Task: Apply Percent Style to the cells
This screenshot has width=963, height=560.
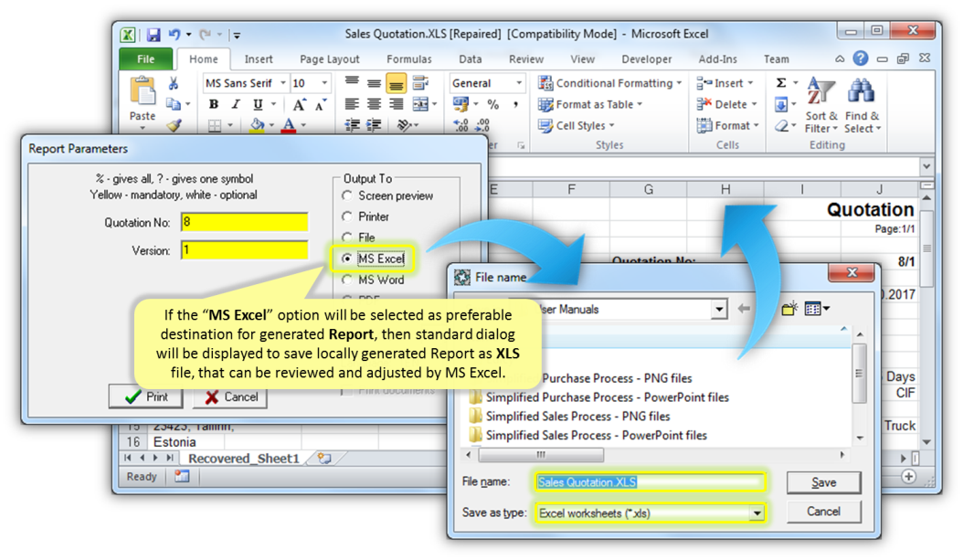Action: [x=492, y=104]
